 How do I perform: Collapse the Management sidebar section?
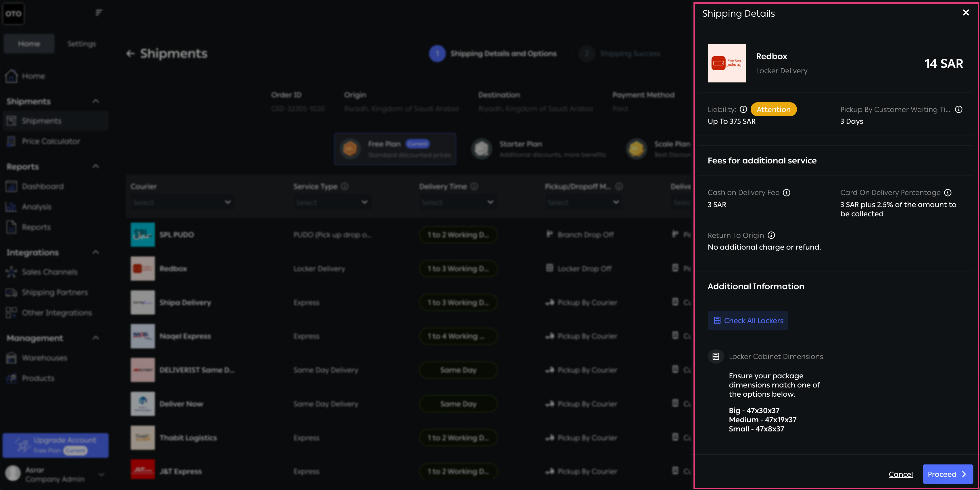click(x=95, y=337)
